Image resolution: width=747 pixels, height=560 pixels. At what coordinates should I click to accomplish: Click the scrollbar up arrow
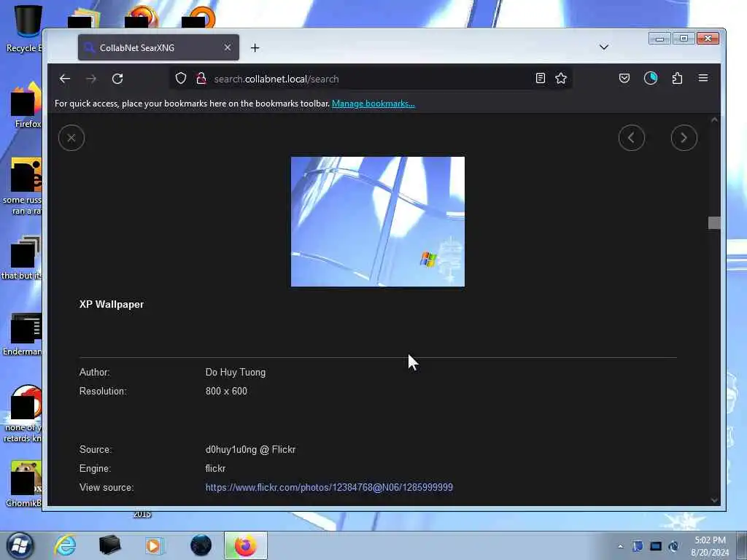click(x=714, y=120)
